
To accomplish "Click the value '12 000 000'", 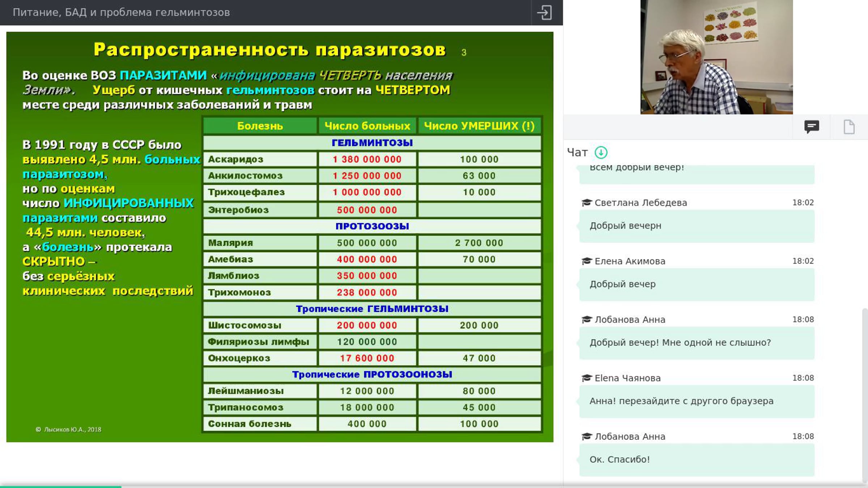I will click(367, 391).
